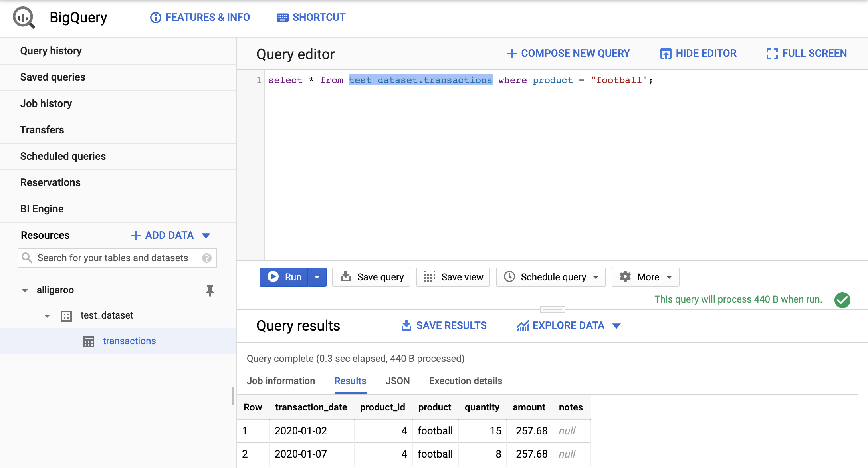
Task: Click the Save view grid icon
Action: click(x=429, y=277)
